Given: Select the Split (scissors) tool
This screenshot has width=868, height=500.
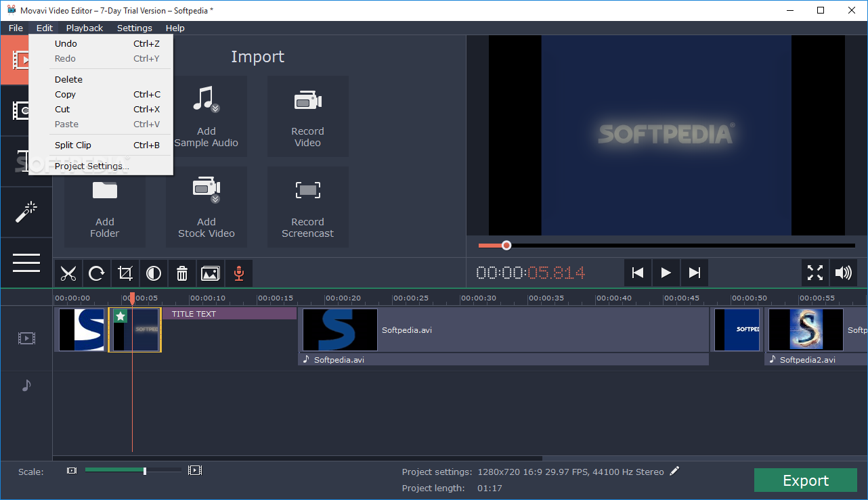Looking at the screenshot, I should click(x=68, y=273).
